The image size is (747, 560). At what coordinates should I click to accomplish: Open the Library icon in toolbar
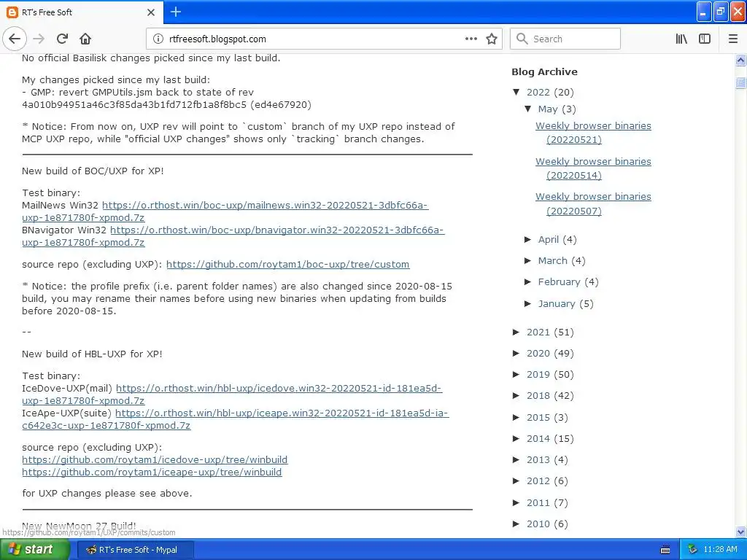click(x=681, y=39)
